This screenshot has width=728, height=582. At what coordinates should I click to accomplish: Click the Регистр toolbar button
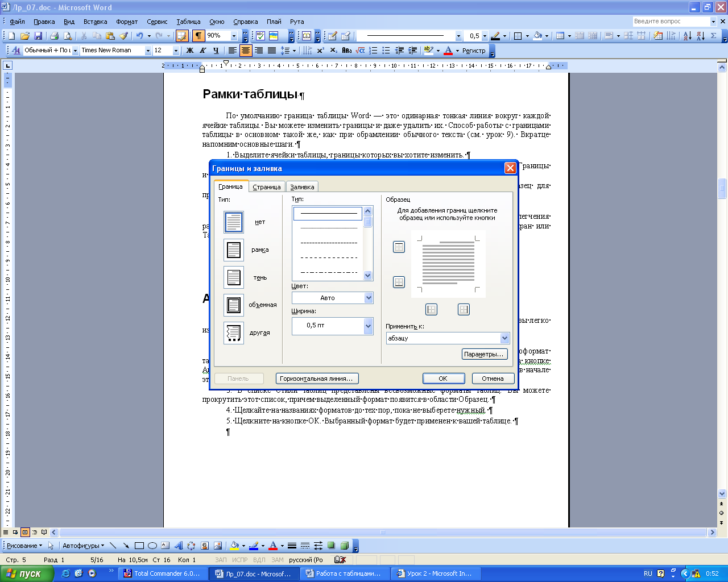pyautogui.click(x=474, y=51)
